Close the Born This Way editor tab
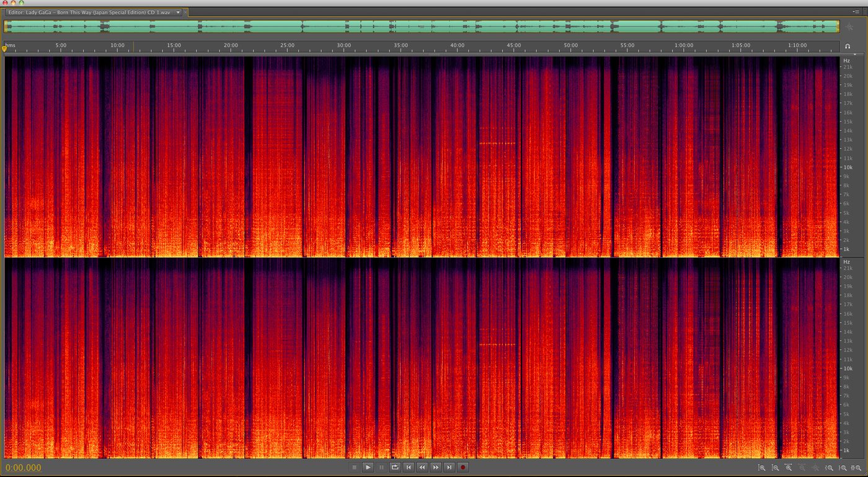Image resolution: width=868 pixels, height=477 pixels. (186, 12)
